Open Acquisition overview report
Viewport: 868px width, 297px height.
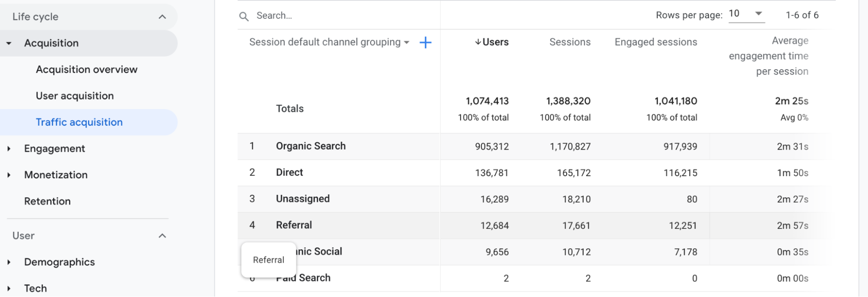[x=86, y=70]
